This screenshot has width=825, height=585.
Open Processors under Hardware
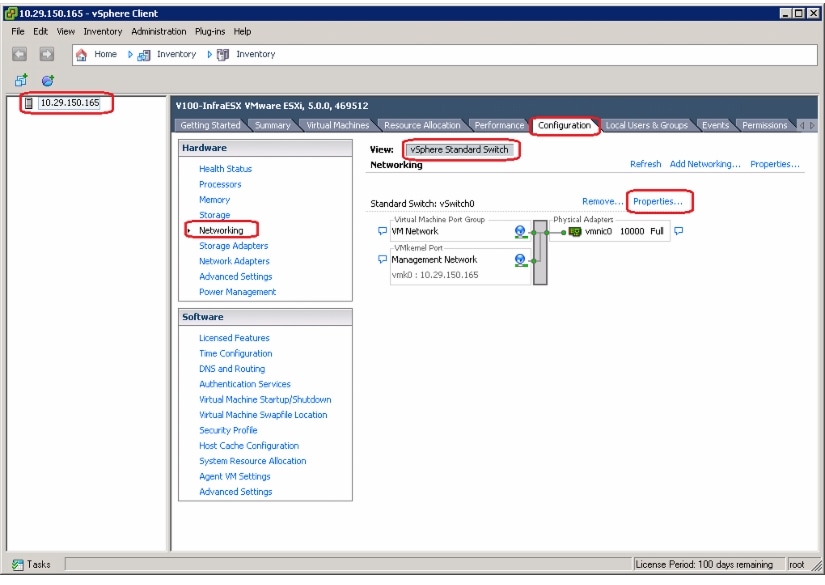[220, 184]
